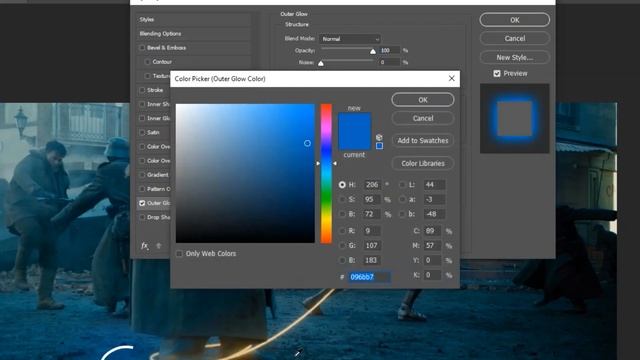640x360 pixels.
Task: Click OK in Layer Style dialog
Action: (x=515, y=20)
